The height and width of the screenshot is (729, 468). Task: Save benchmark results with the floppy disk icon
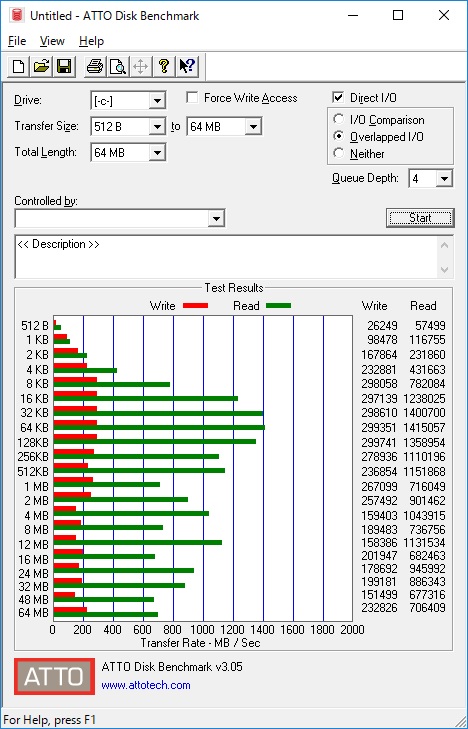[x=64, y=66]
